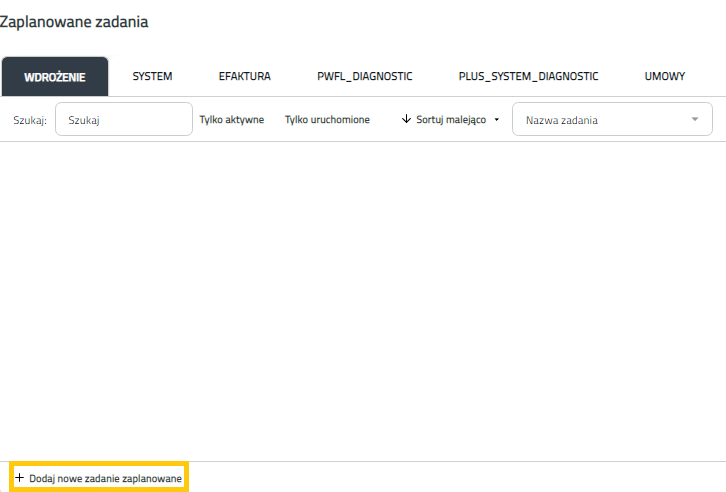Open the Nazwa zadania combo box

[x=612, y=119]
